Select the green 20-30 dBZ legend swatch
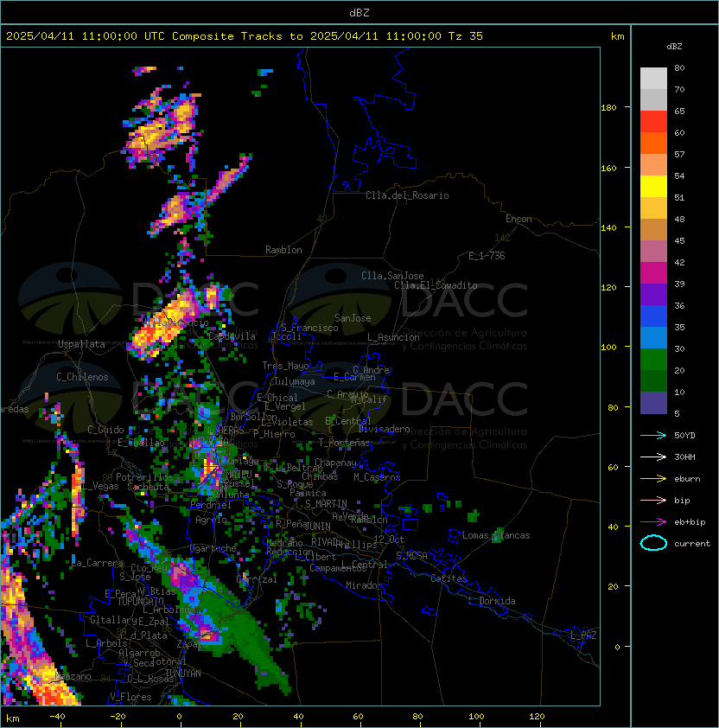Screen dimensions: 719x728 pos(653,360)
